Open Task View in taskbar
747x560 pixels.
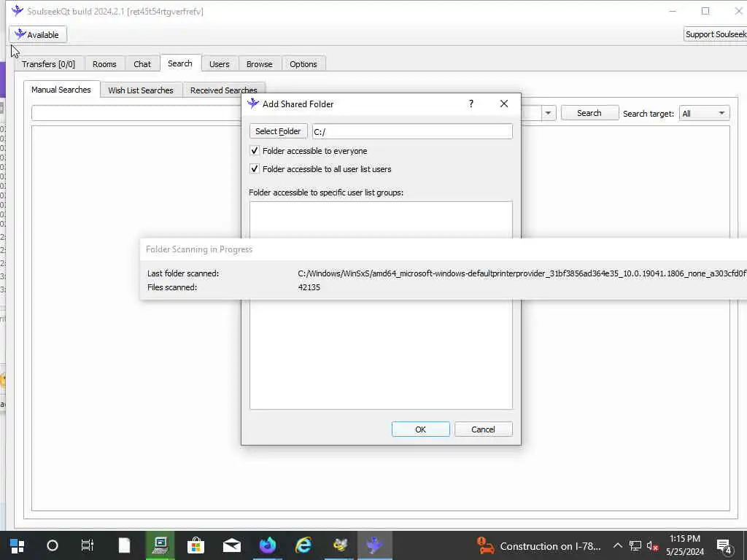pyautogui.click(x=88, y=545)
